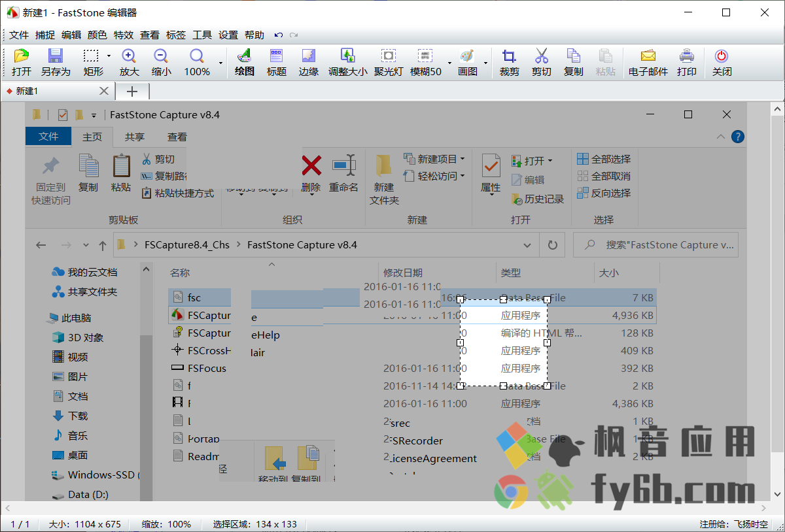Open the Help (帮助) menu
Viewport: 785px width, 532px height.
254,35
